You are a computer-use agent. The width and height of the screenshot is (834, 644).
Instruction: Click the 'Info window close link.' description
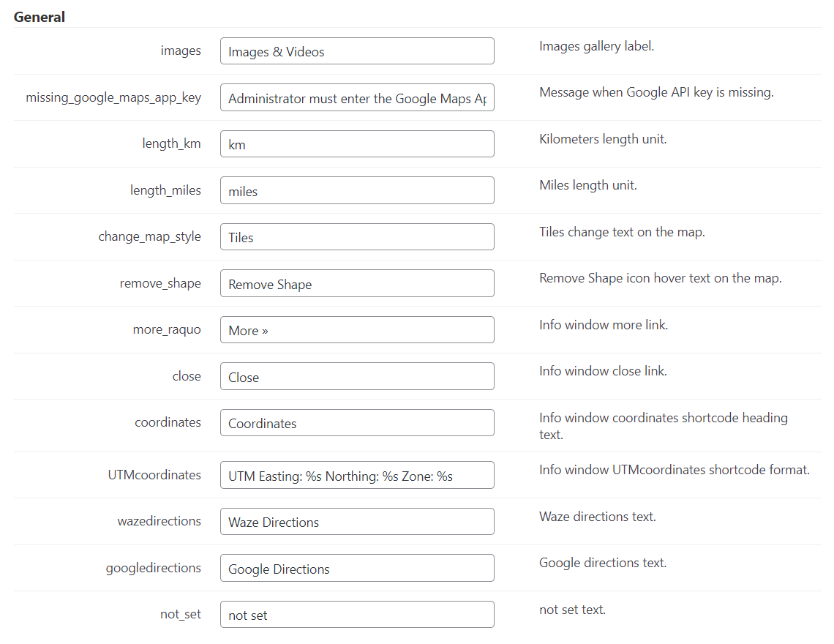click(x=602, y=371)
